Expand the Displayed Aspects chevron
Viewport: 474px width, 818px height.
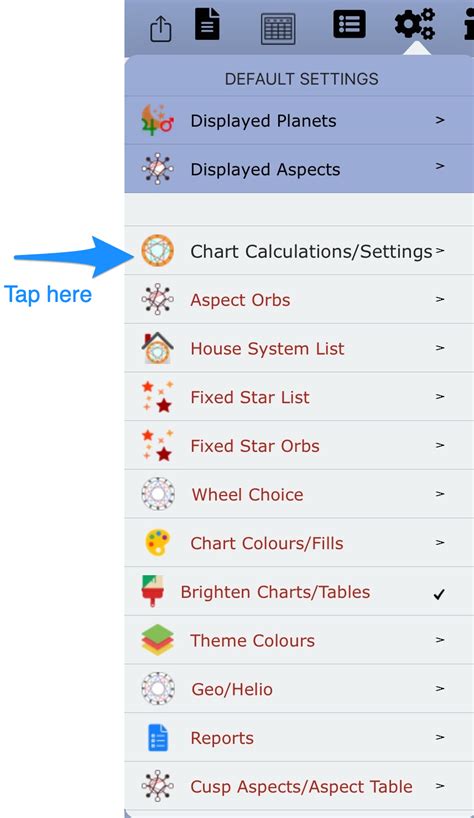(440, 166)
